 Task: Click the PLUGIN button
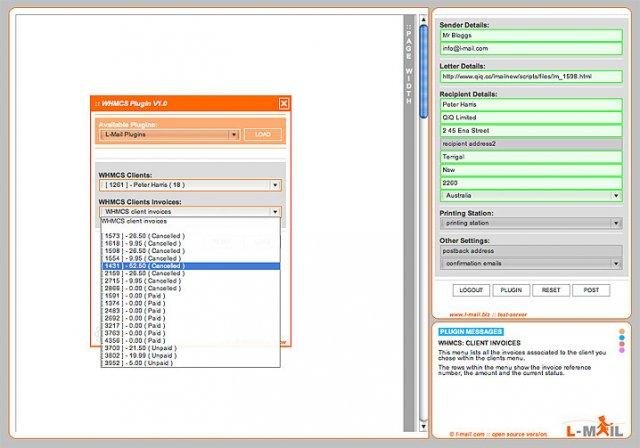511,290
